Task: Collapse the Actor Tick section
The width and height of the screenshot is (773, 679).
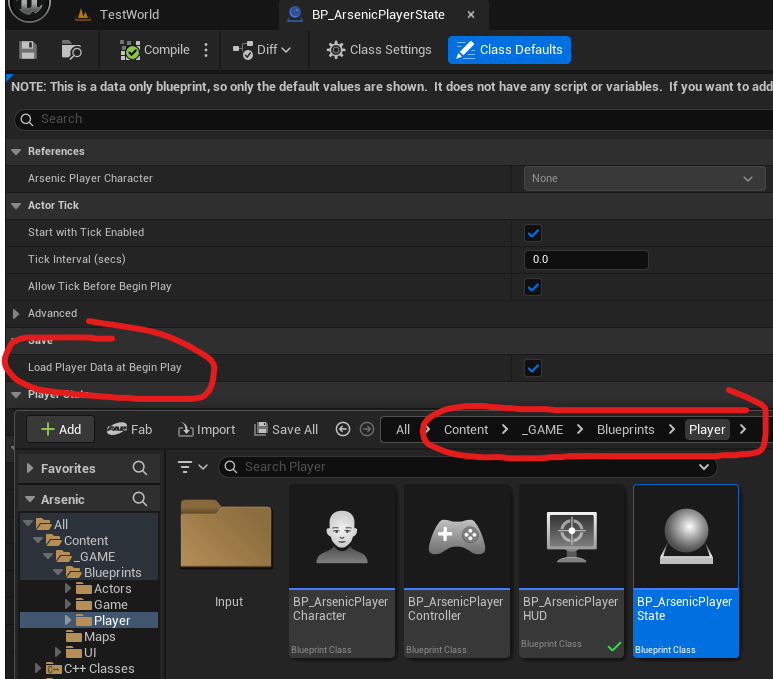Action: pos(16,206)
